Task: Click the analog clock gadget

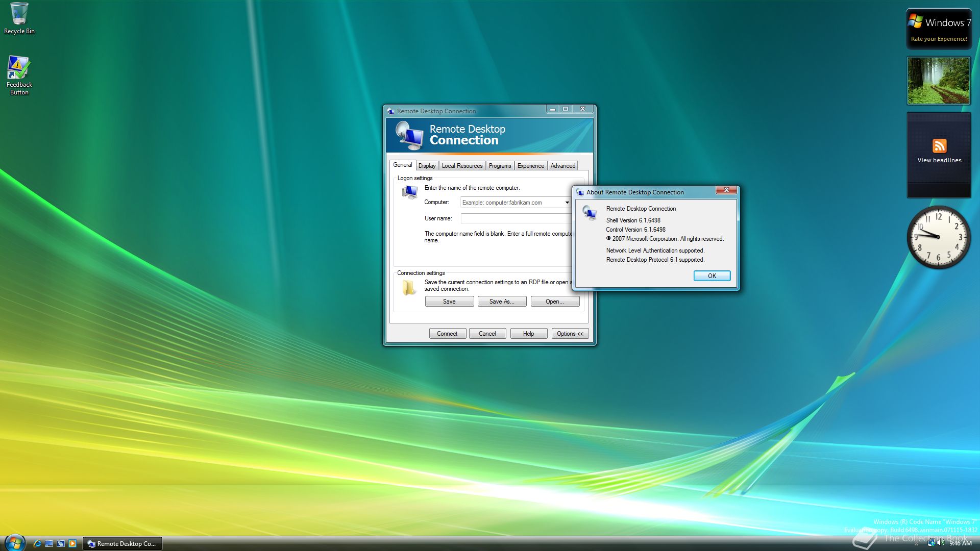Action: click(938, 237)
